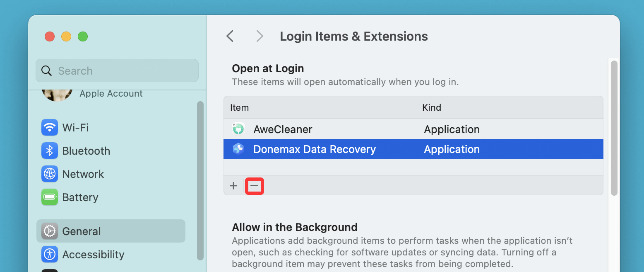Viewport: 644px width, 272px height.
Task: Click the Item column header
Action: (x=239, y=107)
